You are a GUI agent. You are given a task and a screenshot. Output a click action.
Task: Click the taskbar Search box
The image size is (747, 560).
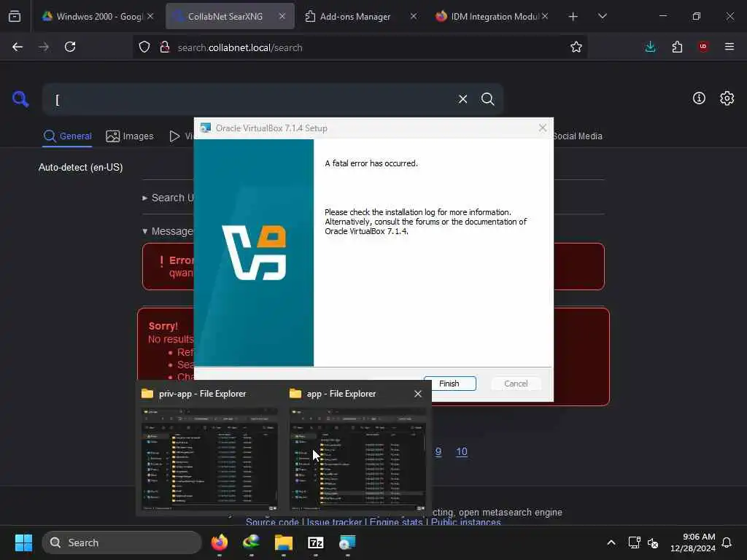(x=122, y=542)
